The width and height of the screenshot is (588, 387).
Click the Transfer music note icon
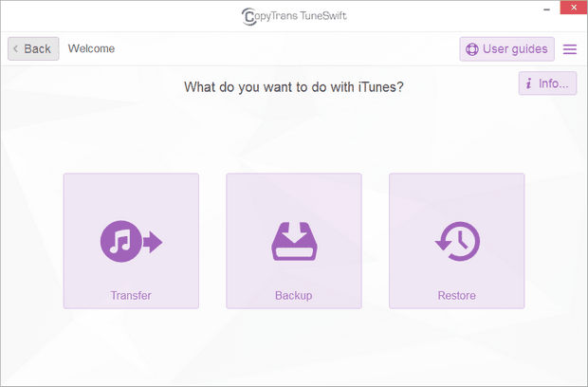[x=131, y=241]
